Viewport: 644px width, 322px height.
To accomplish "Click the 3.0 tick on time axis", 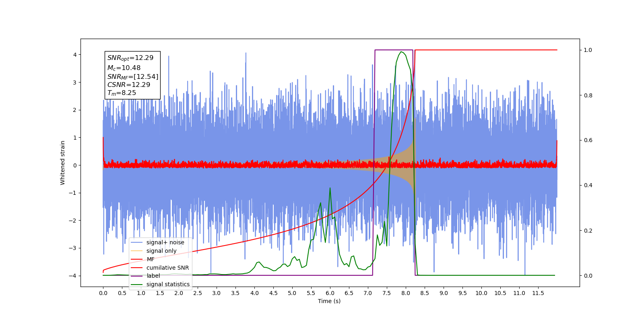I will tap(217, 293).
